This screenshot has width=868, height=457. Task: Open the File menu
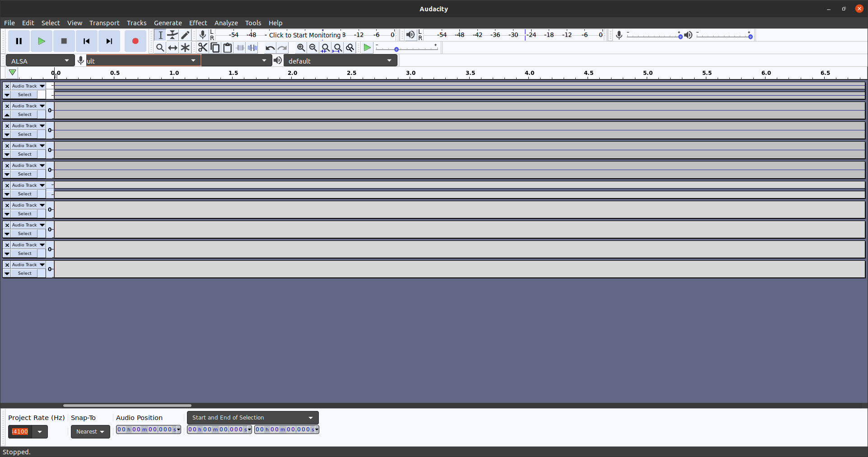[x=9, y=23]
